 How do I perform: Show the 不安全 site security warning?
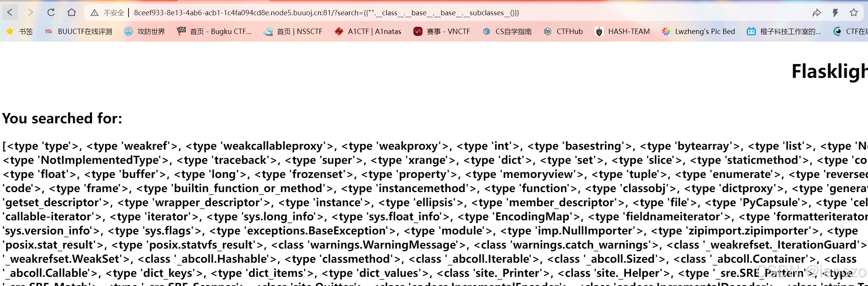click(108, 13)
